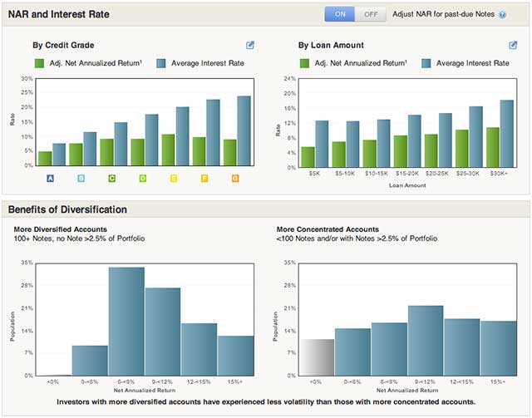The width and height of the screenshot is (532, 418).
Task: Switch the Adjust NAR toggle to OFF
Action: 371,14
